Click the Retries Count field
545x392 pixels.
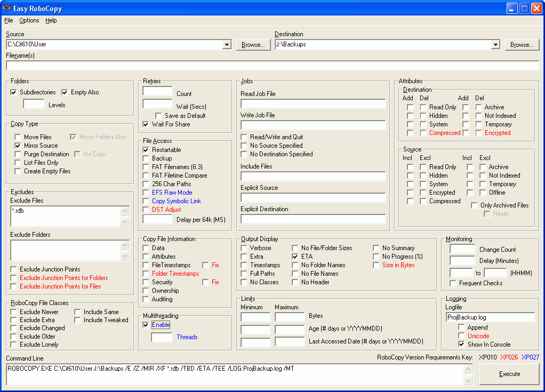click(x=157, y=91)
